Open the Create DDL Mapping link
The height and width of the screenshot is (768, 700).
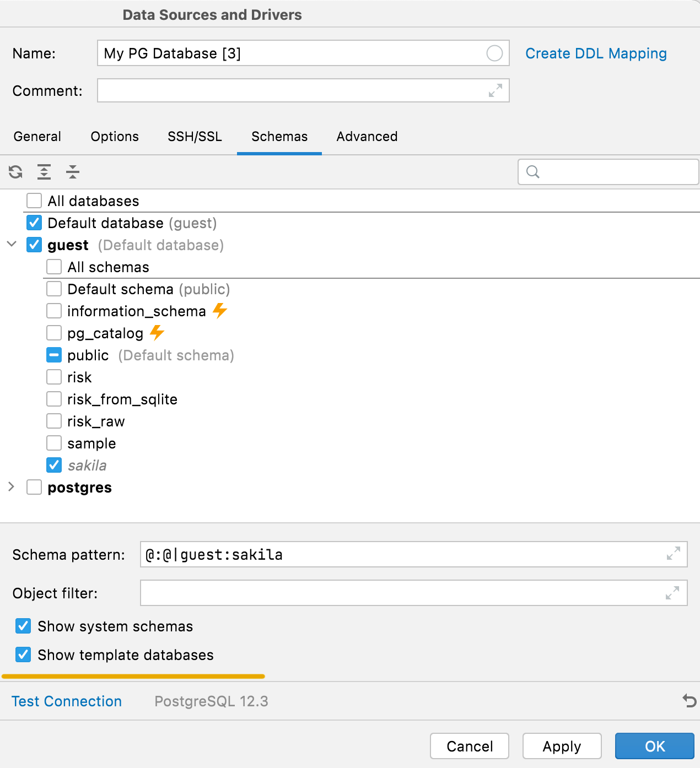point(596,53)
